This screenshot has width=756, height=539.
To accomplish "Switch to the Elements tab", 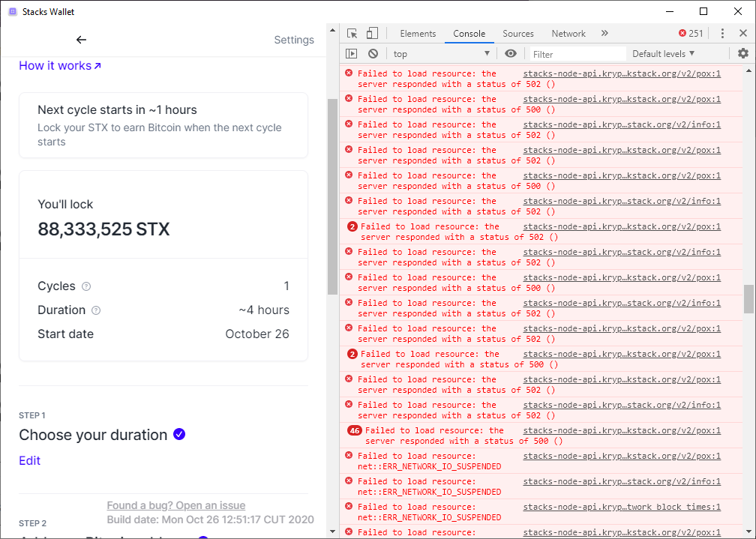I will point(418,33).
